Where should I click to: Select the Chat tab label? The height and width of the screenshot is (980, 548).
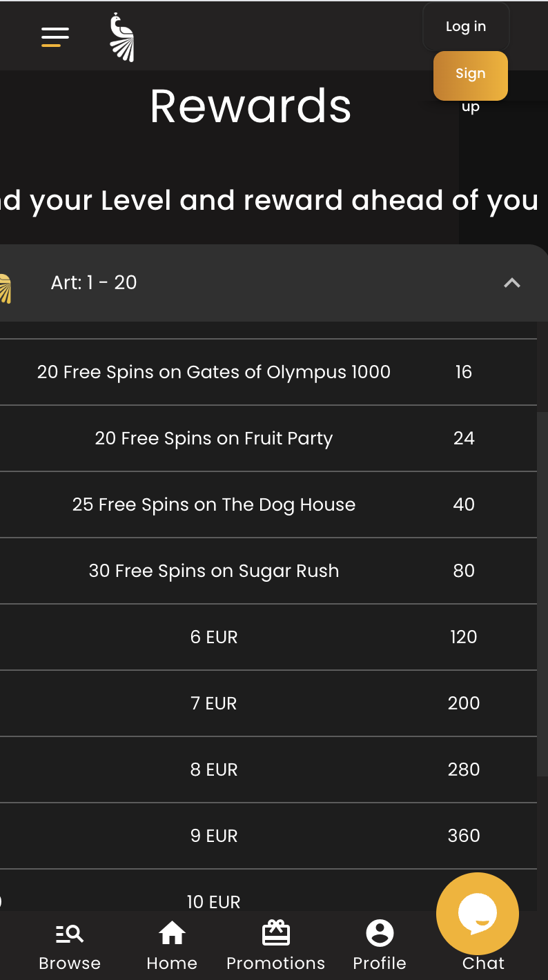(x=483, y=963)
